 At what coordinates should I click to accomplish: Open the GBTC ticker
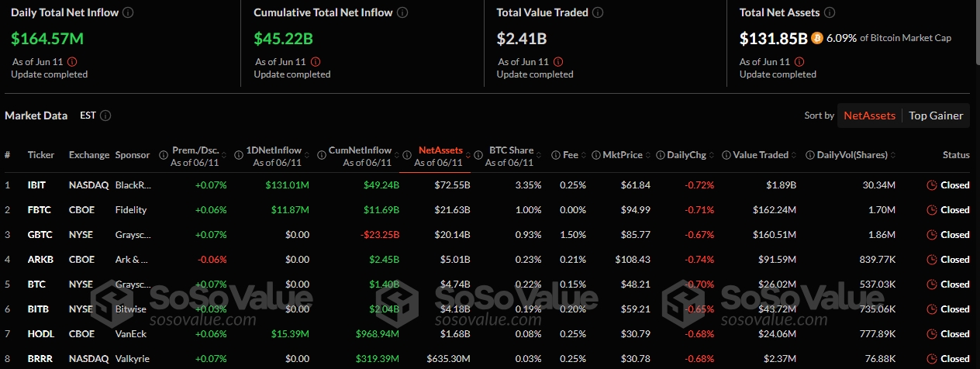(40, 235)
